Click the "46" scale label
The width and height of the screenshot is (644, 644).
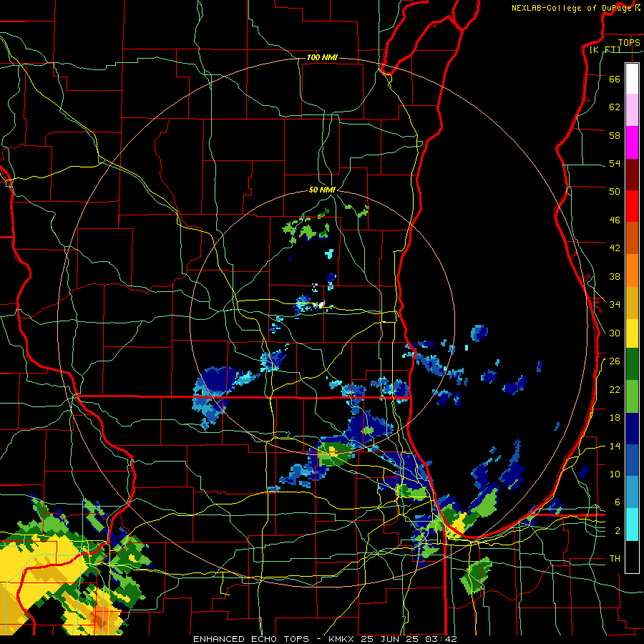tap(615, 220)
